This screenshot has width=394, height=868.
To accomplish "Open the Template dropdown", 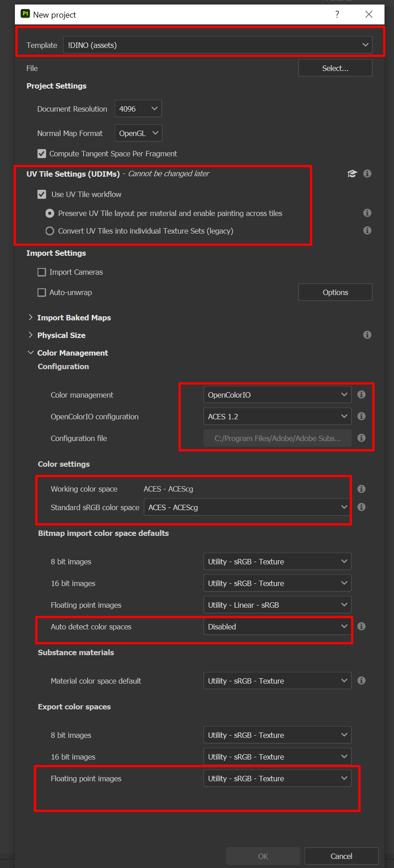I will point(218,45).
